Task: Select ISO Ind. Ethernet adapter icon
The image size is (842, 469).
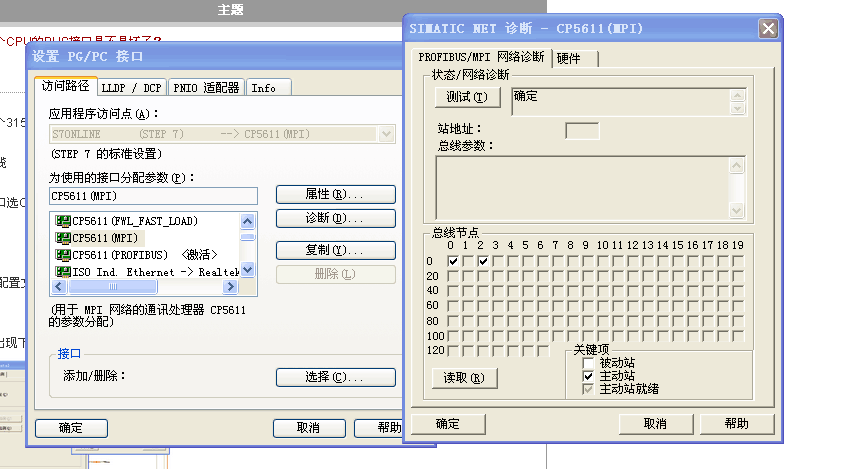Action: tap(63, 272)
